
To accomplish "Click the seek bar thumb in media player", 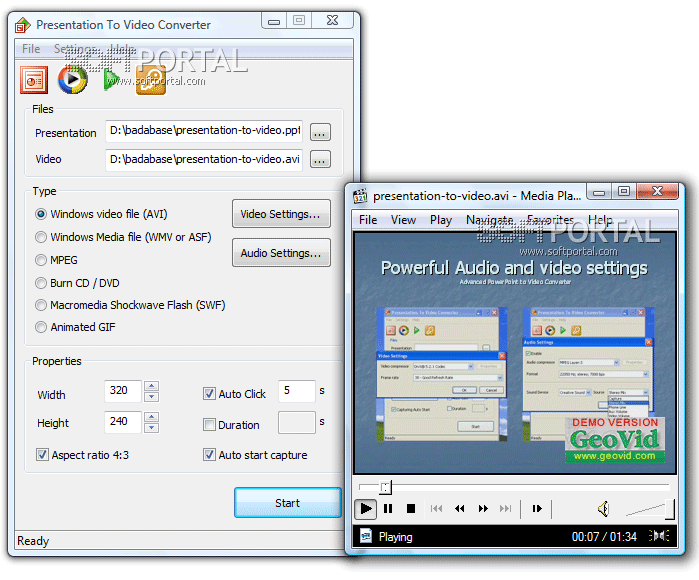I will pyautogui.click(x=386, y=487).
